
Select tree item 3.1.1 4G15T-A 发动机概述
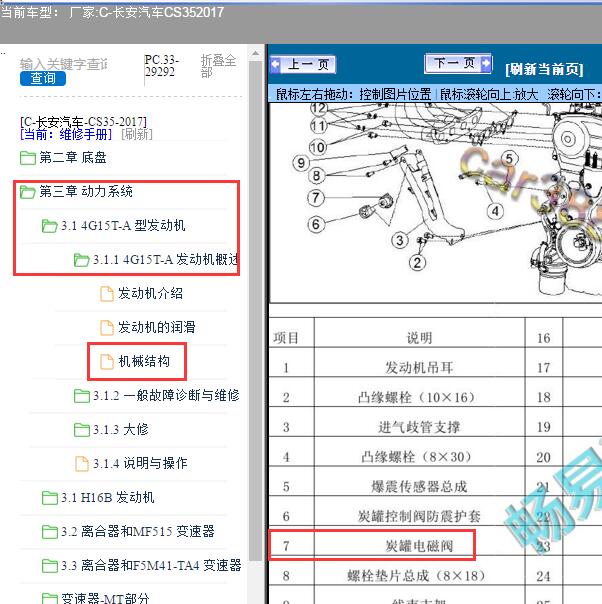(x=166, y=260)
